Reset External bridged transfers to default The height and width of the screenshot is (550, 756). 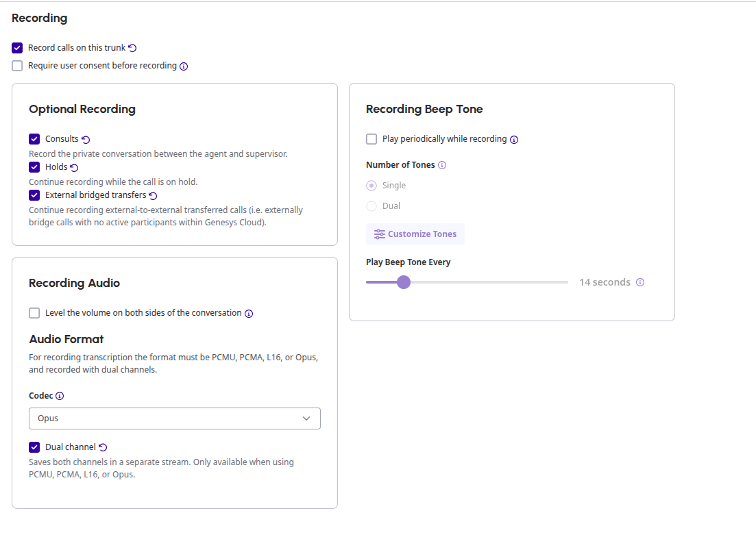coord(153,195)
